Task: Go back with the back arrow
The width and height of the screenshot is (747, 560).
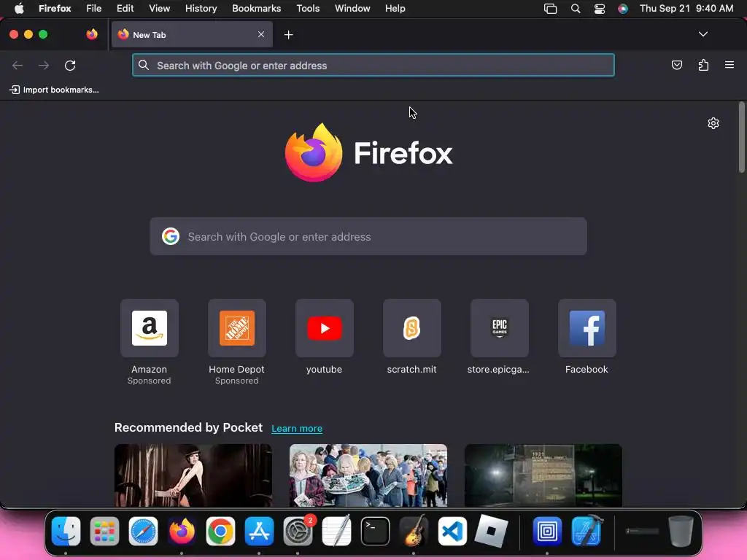Action: pyautogui.click(x=18, y=65)
